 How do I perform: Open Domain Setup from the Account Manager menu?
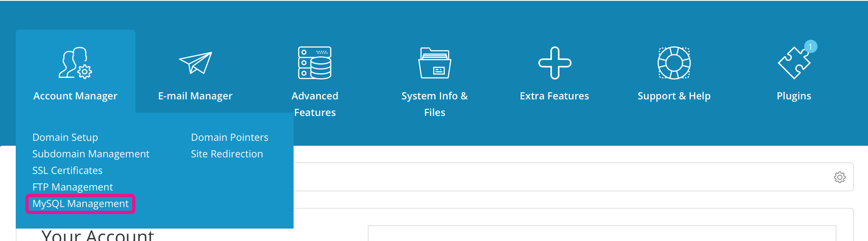tap(65, 137)
